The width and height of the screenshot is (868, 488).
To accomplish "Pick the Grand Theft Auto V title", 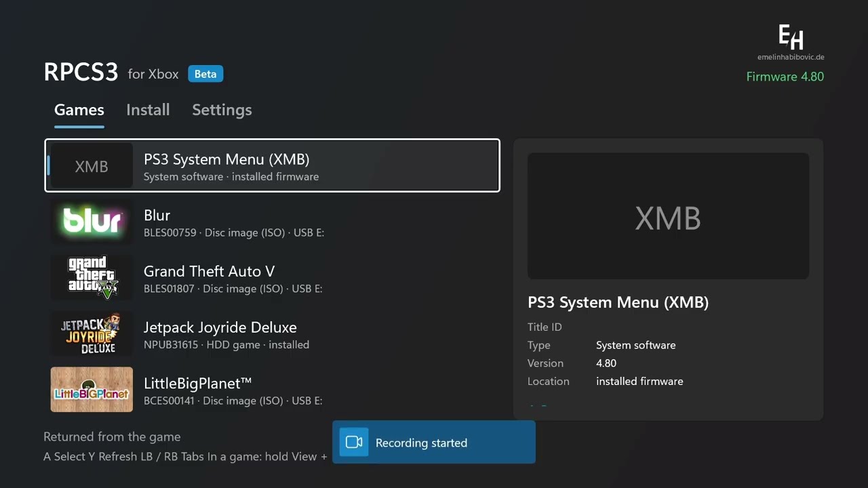I will pyautogui.click(x=209, y=271).
